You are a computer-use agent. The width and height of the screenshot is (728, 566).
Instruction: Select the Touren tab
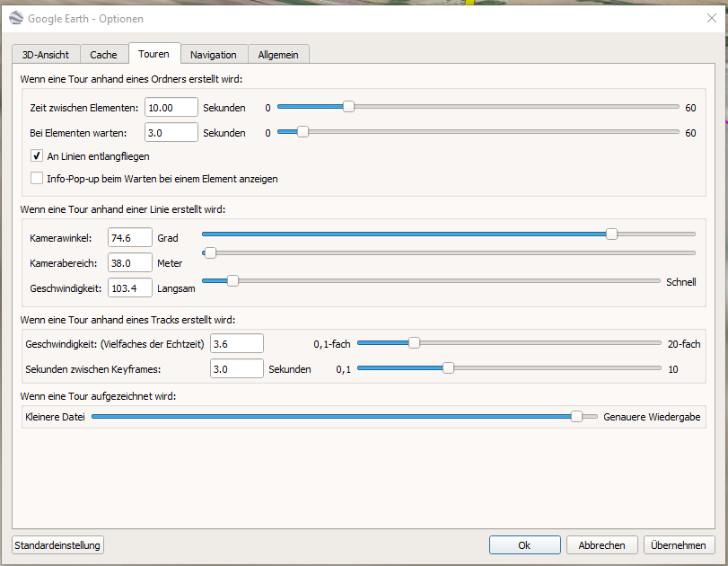click(153, 54)
